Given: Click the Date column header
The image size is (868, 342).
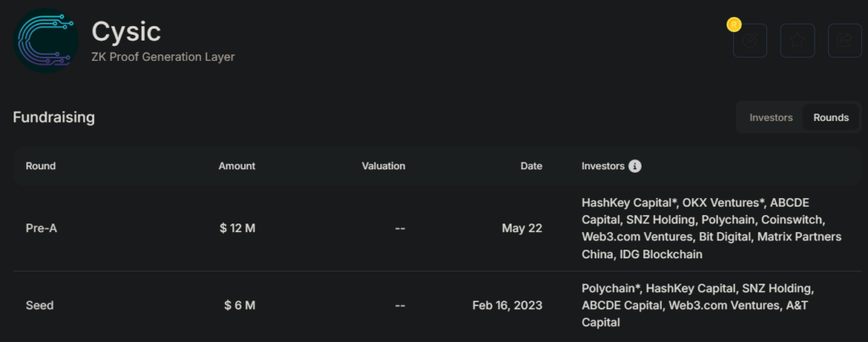Looking at the screenshot, I should click(531, 166).
